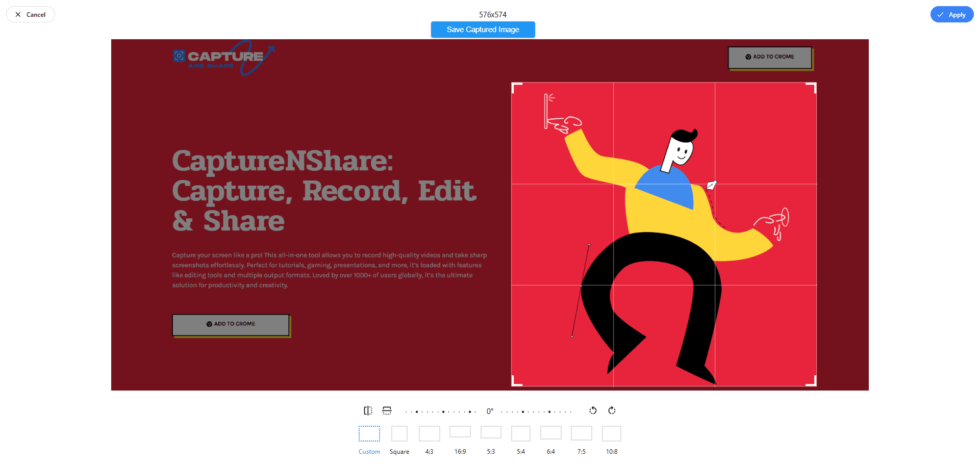
Task: Select the 5:3 crop ratio
Action: pos(491,433)
